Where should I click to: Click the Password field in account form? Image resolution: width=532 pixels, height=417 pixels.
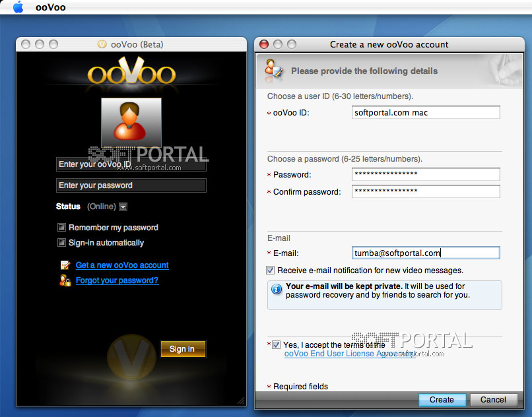click(426, 174)
